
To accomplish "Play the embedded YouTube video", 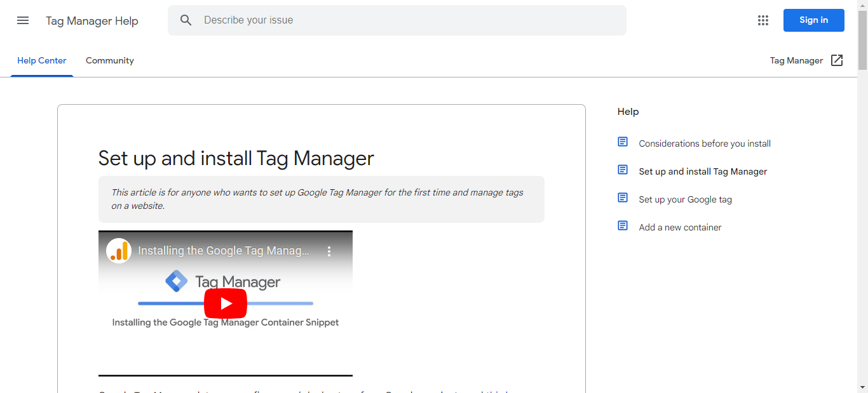I will click(x=226, y=303).
